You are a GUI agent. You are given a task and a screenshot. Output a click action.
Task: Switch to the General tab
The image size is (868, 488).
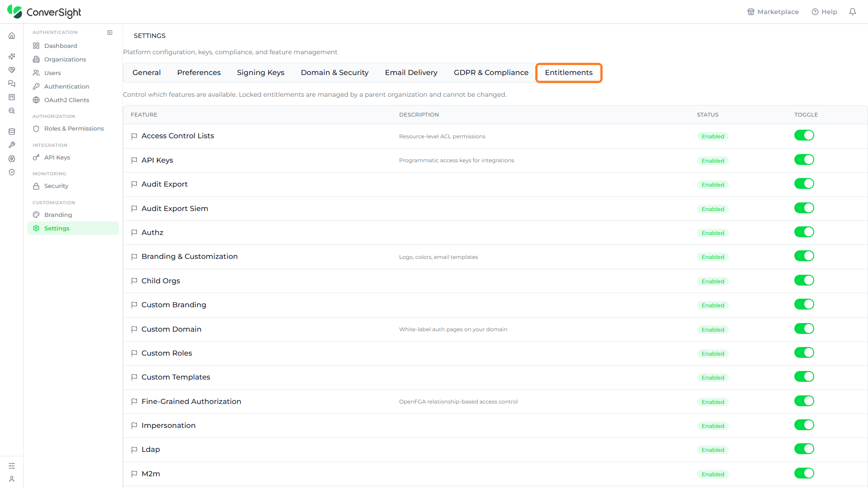point(146,73)
